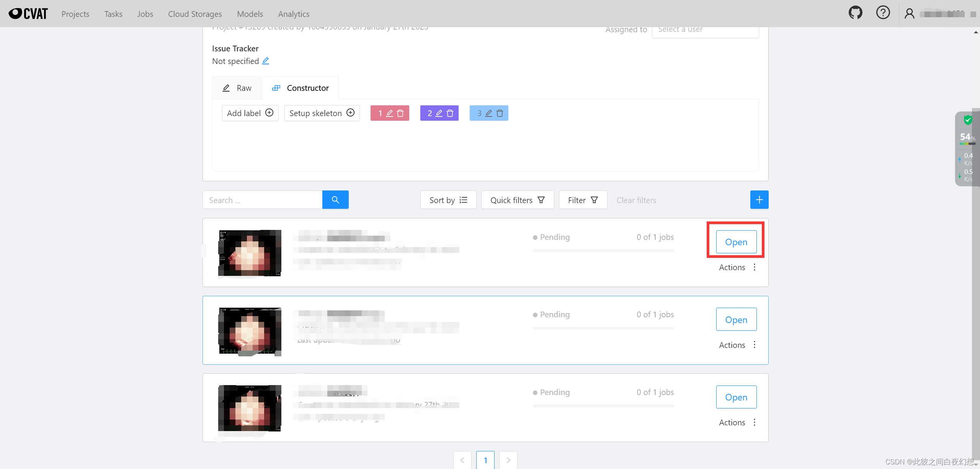Go to the Tasks menu item
The image size is (980, 469).
tap(113, 14)
